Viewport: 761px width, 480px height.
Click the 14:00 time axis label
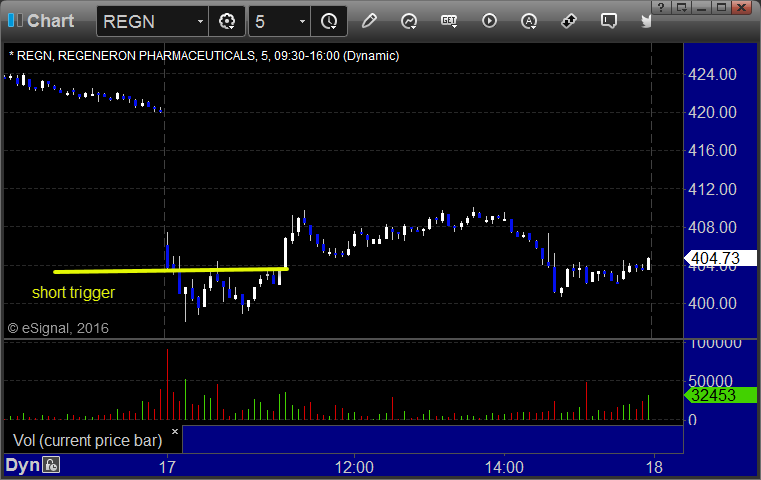[x=504, y=467]
